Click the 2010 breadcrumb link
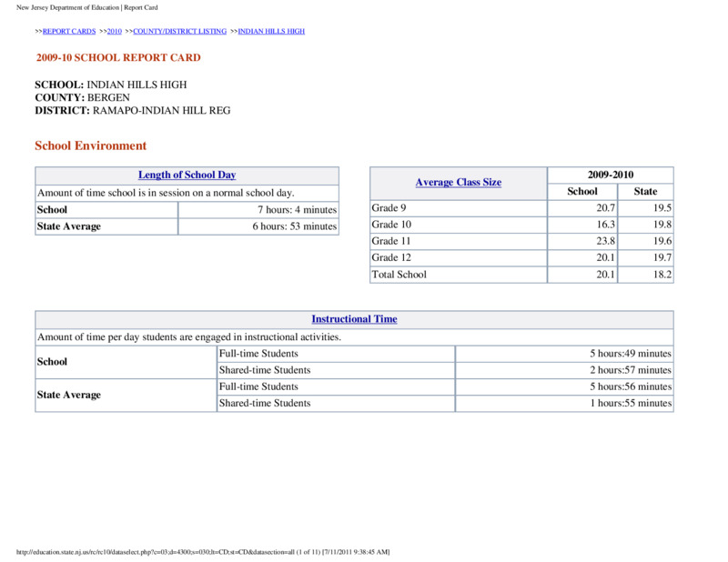728x562 pixels. pos(115,31)
